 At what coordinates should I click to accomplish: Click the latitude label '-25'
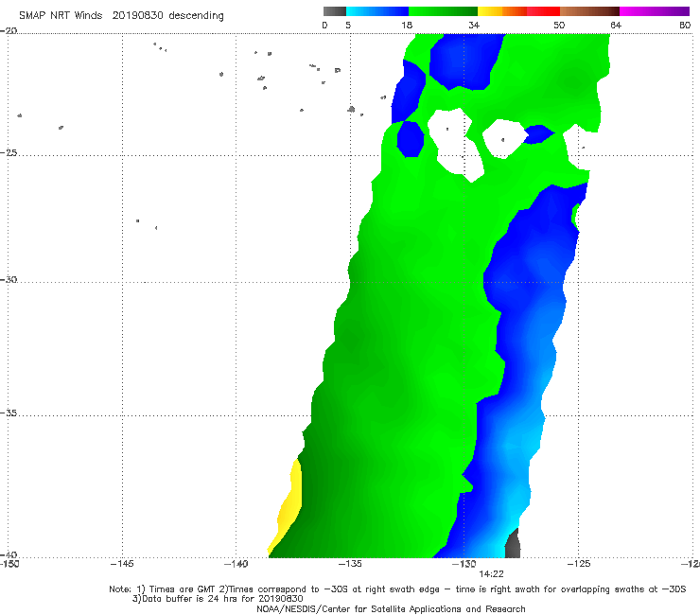pos(9,152)
